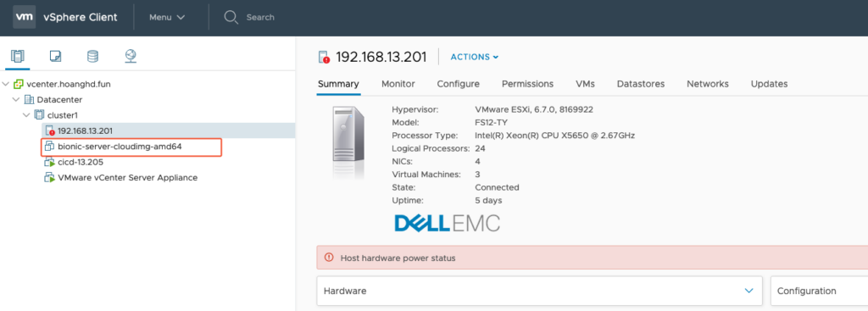Select the cicd-13.205 VM
Image resolution: width=868 pixels, height=311 pixels.
[81, 162]
